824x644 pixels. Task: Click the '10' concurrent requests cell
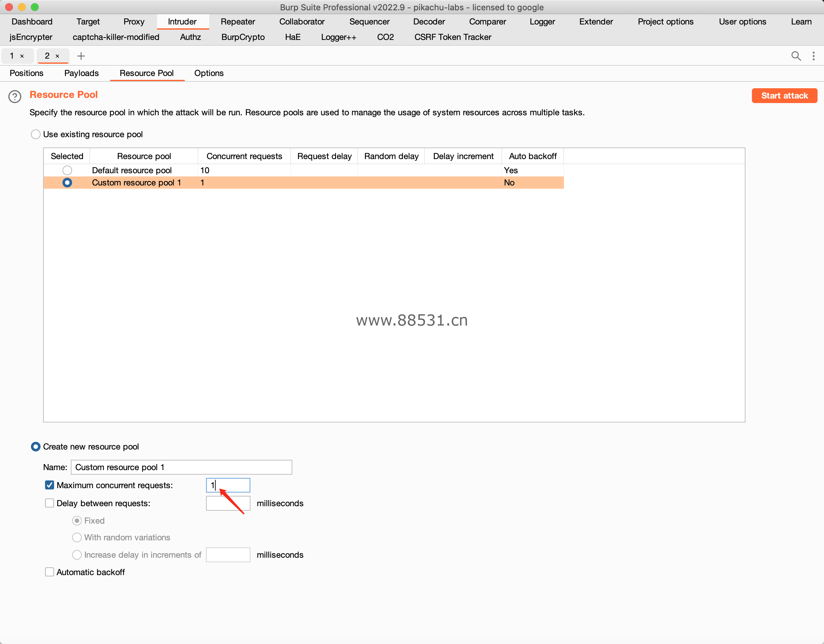point(244,170)
